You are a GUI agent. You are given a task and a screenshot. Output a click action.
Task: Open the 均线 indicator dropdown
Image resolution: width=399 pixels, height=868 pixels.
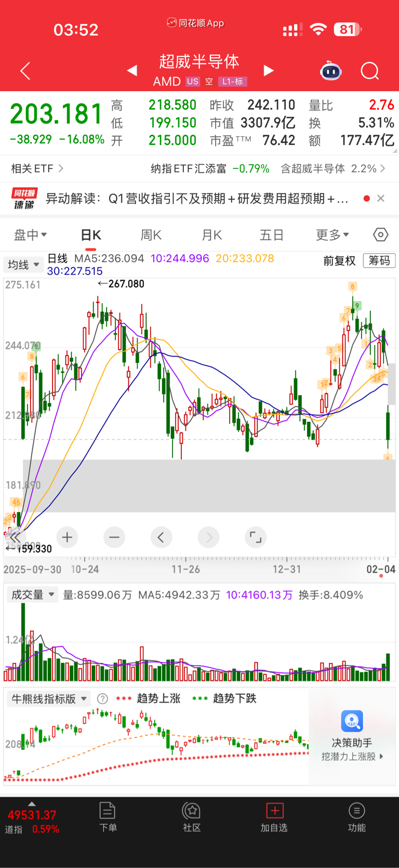(23, 265)
